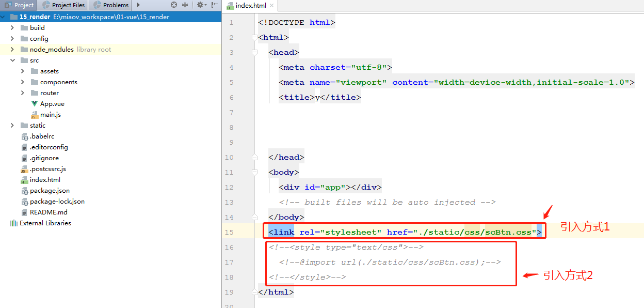Fold the body tag on line 11
The height and width of the screenshot is (308, 644).
point(254,172)
